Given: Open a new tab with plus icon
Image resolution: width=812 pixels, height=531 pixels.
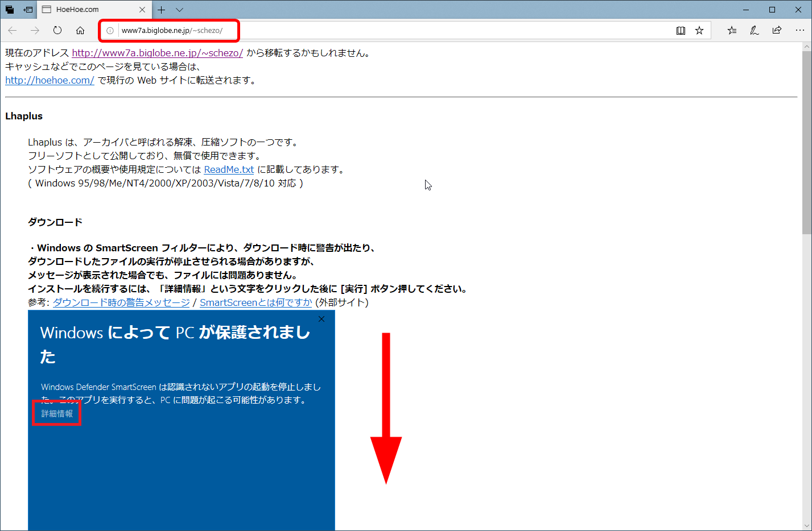Looking at the screenshot, I should [x=162, y=10].
